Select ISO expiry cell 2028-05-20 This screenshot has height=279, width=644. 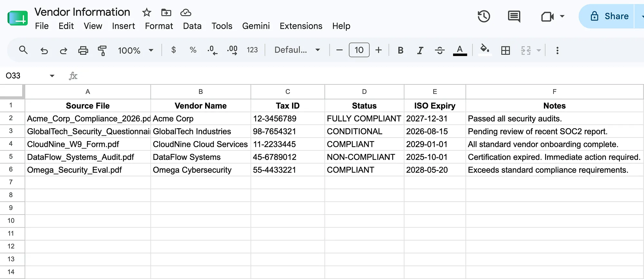click(435, 170)
